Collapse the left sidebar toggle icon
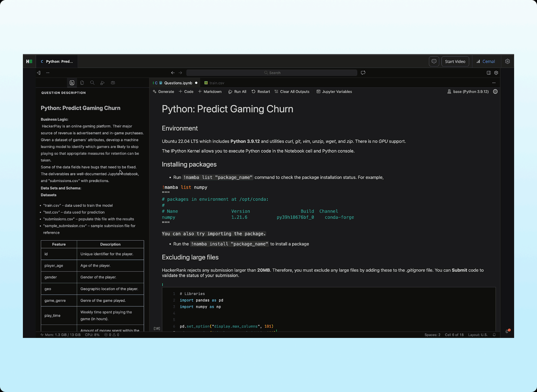537x392 pixels. (39, 73)
